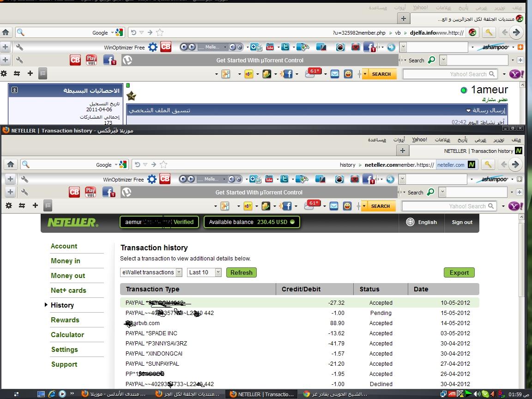Screen dimensions: 532x399
Task: Click the reload arrow in the Neteller window
Action: [137, 164]
